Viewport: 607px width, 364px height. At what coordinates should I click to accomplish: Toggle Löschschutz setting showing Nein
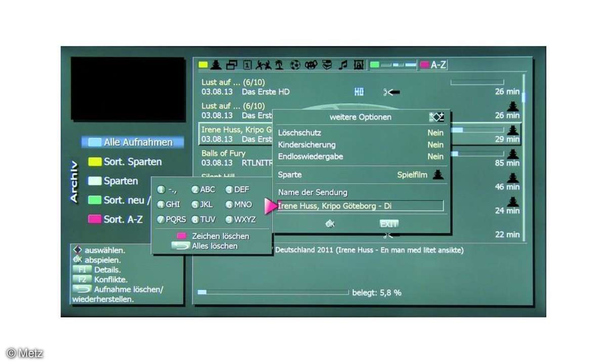pos(361,133)
